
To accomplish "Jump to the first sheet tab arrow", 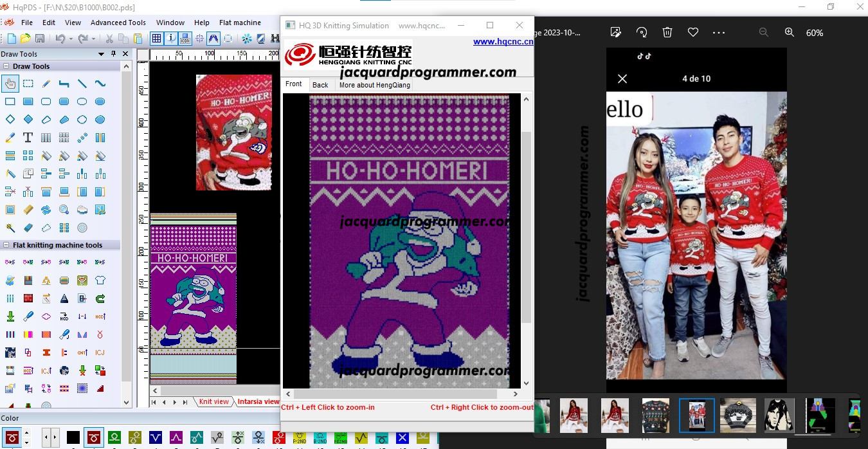I will [154, 402].
